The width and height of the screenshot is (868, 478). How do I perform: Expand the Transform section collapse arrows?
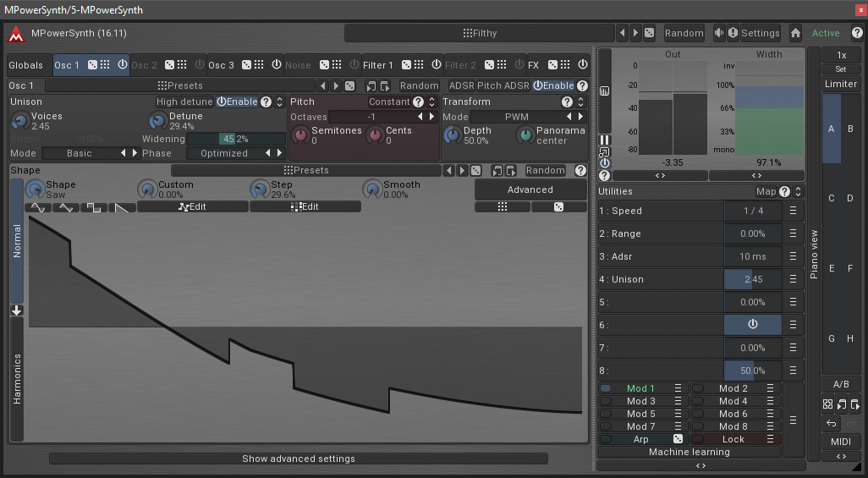(x=580, y=102)
